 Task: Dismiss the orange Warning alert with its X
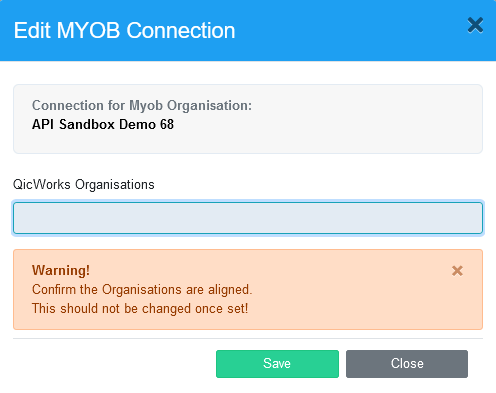(457, 271)
